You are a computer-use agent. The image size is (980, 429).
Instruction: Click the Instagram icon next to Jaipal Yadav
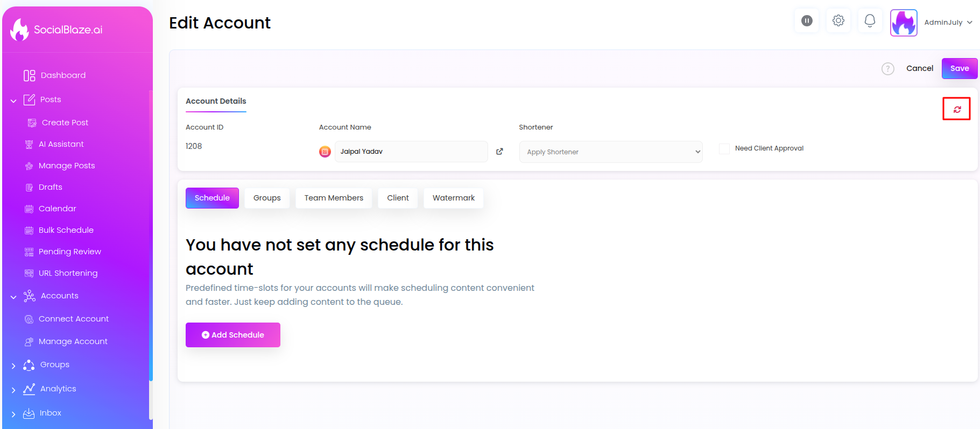point(325,152)
